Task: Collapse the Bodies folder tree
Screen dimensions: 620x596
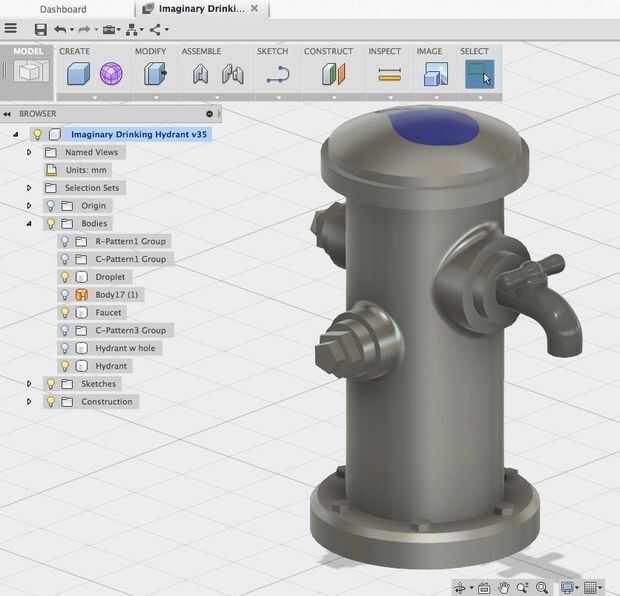Action: tap(29, 224)
